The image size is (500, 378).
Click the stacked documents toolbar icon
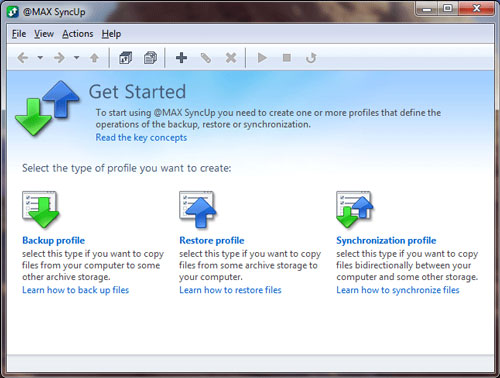click(x=150, y=58)
